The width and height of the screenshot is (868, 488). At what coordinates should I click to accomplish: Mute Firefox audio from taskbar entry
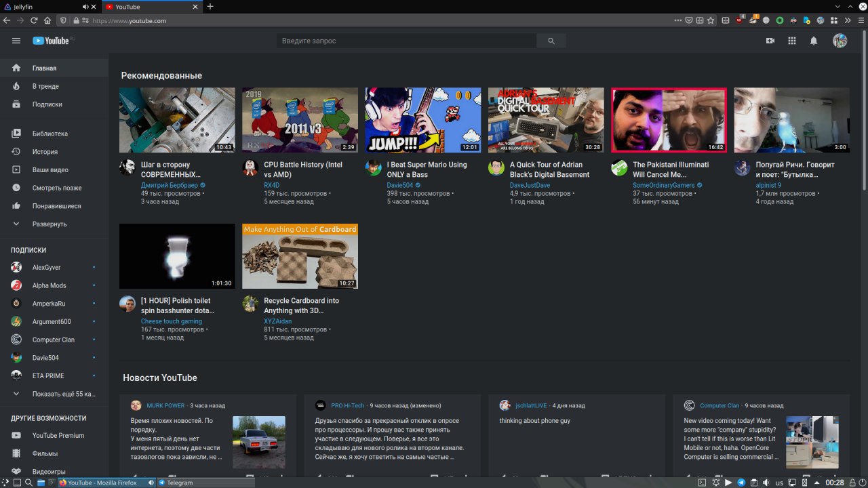(152, 483)
